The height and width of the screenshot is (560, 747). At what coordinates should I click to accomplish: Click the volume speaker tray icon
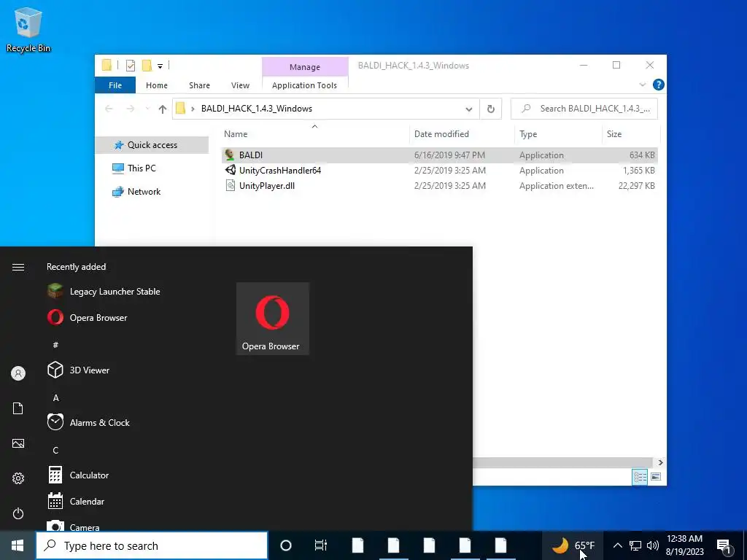(653, 545)
